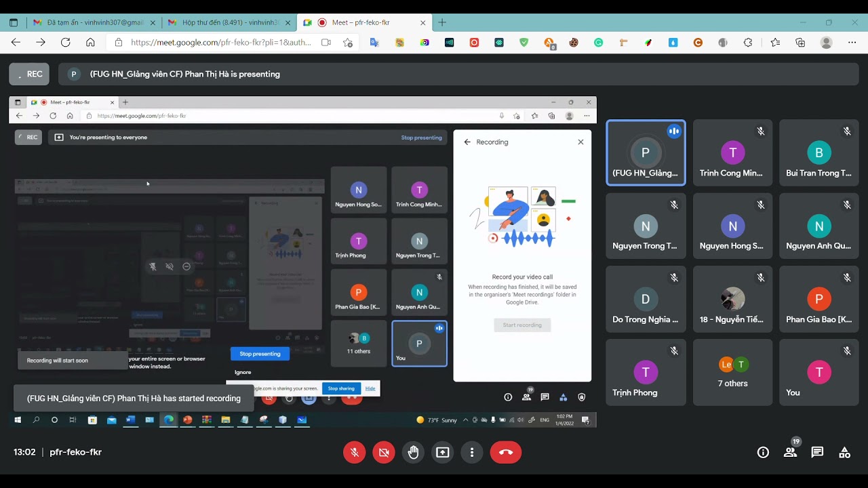The width and height of the screenshot is (868, 488).
Task: Open the Extensions puzzle icon
Action: [x=748, y=42]
